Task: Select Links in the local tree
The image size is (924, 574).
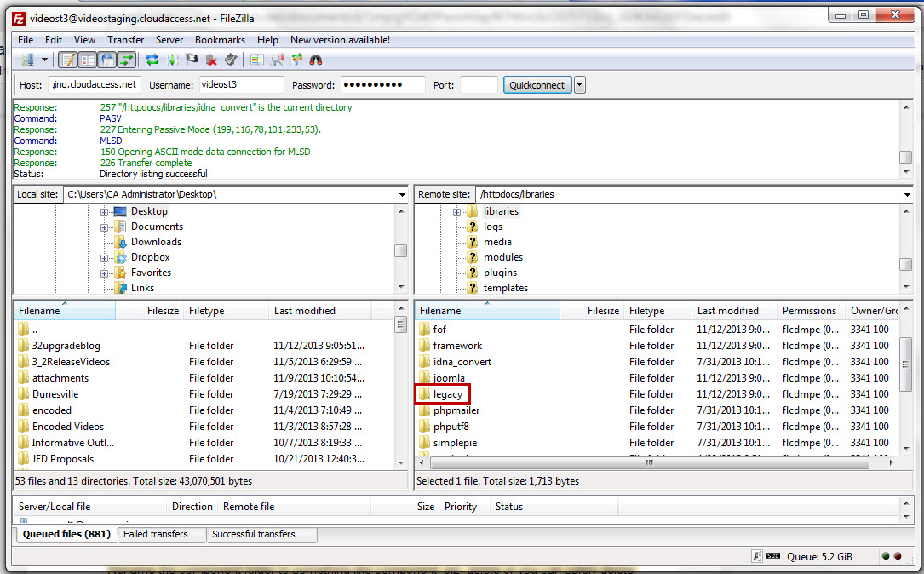Action: pyautogui.click(x=142, y=288)
